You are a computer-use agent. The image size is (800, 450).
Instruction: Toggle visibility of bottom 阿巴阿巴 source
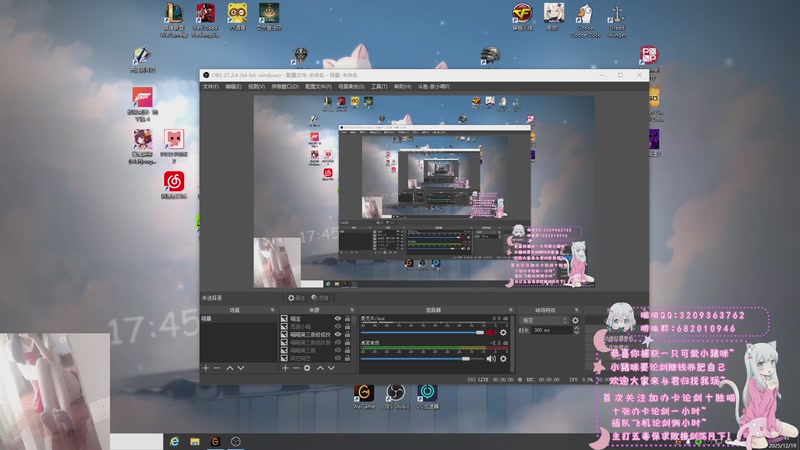pyautogui.click(x=338, y=358)
